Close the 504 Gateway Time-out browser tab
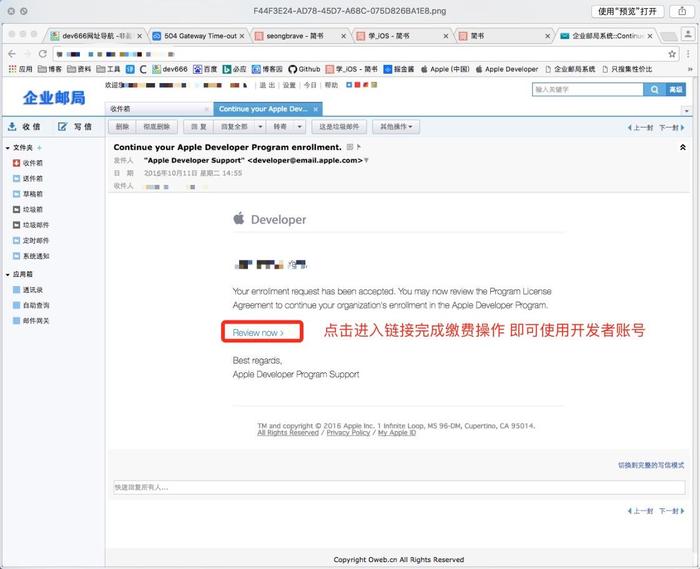This screenshot has height=569, width=700. tap(242, 36)
